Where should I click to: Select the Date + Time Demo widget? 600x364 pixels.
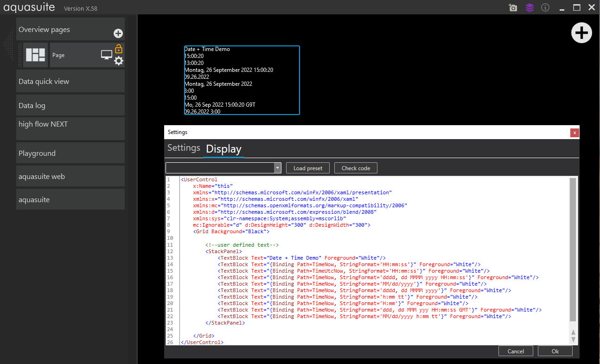[x=242, y=80]
